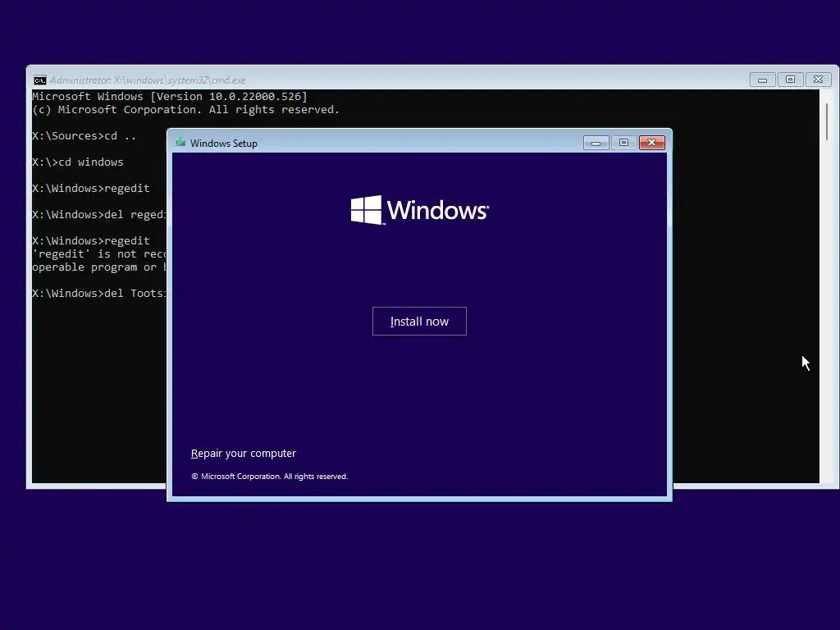The height and width of the screenshot is (630, 840).
Task: Click the 'X:\Sources>cd ..' command line
Action: coord(84,136)
